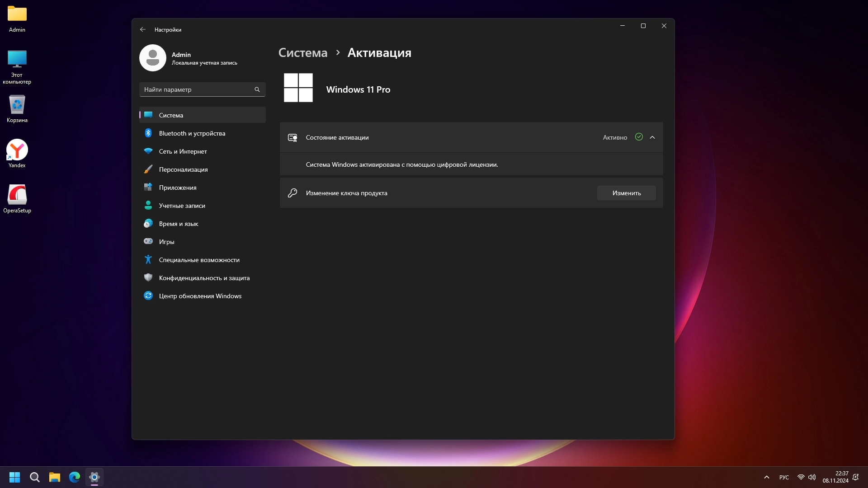Open Специальные возможности section
Image resolution: width=868 pixels, height=488 pixels.
[x=199, y=260]
